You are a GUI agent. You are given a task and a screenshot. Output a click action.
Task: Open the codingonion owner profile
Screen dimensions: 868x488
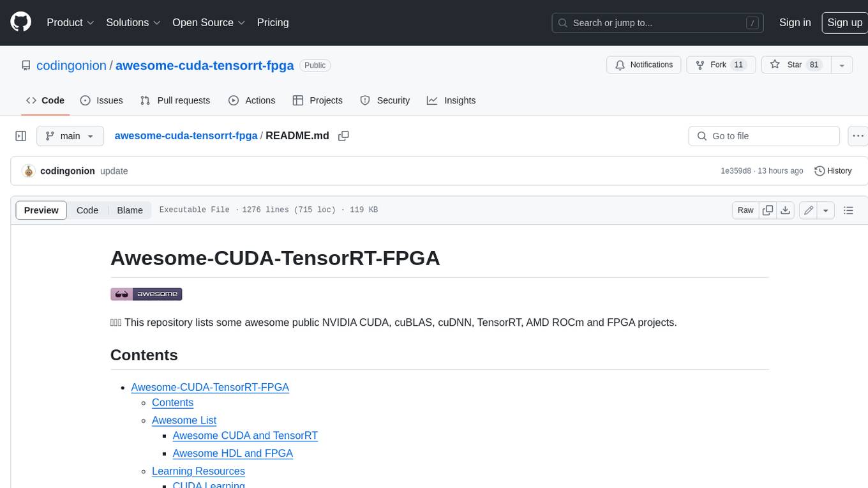point(71,65)
